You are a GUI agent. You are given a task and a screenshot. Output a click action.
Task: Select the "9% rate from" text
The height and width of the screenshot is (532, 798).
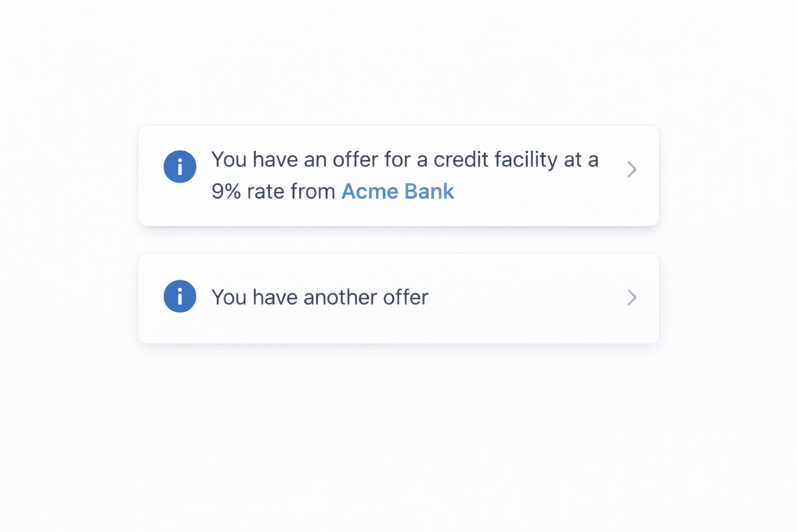coord(273,191)
